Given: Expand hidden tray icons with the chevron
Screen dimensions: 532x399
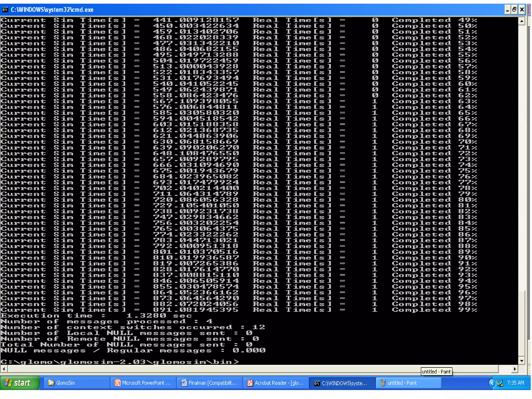Looking at the screenshot, I should (x=492, y=383).
